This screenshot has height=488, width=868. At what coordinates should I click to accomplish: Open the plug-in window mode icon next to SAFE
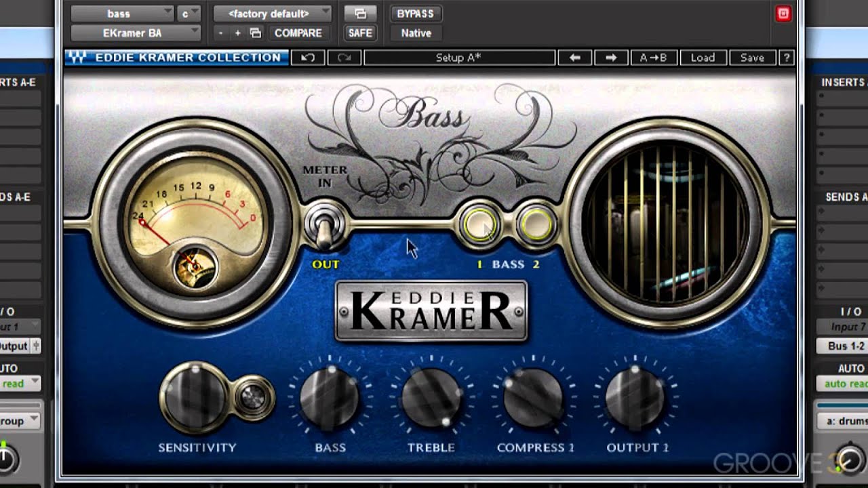[360, 14]
